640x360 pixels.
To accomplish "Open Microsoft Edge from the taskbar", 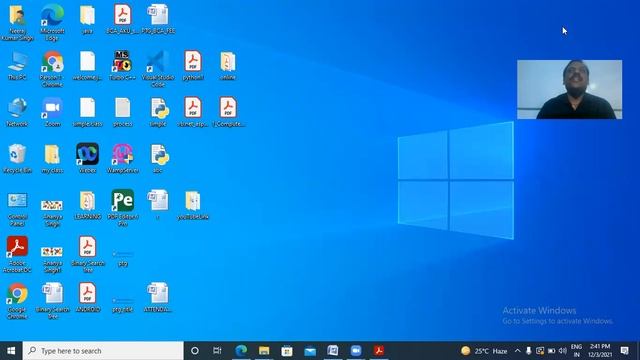I will [241, 351].
